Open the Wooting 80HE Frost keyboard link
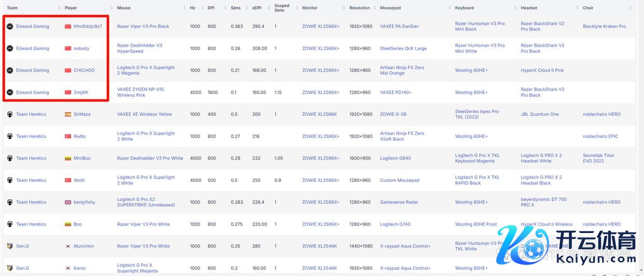 476,224
